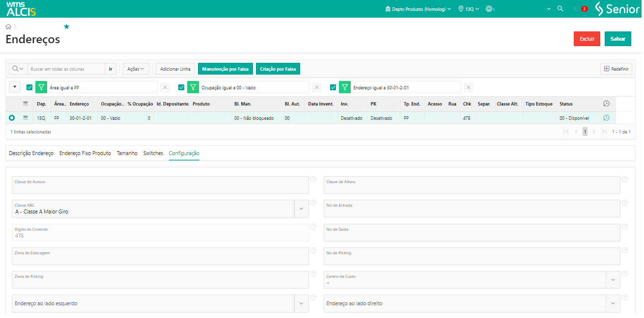
Task: Uncheck the Área igual a PP filter checkbox
Action: point(29,87)
